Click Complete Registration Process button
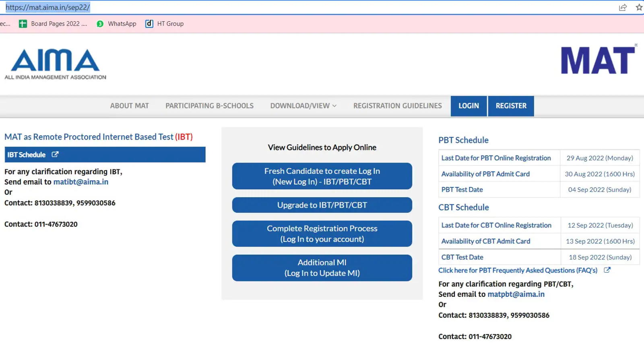 [x=322, y=234]
